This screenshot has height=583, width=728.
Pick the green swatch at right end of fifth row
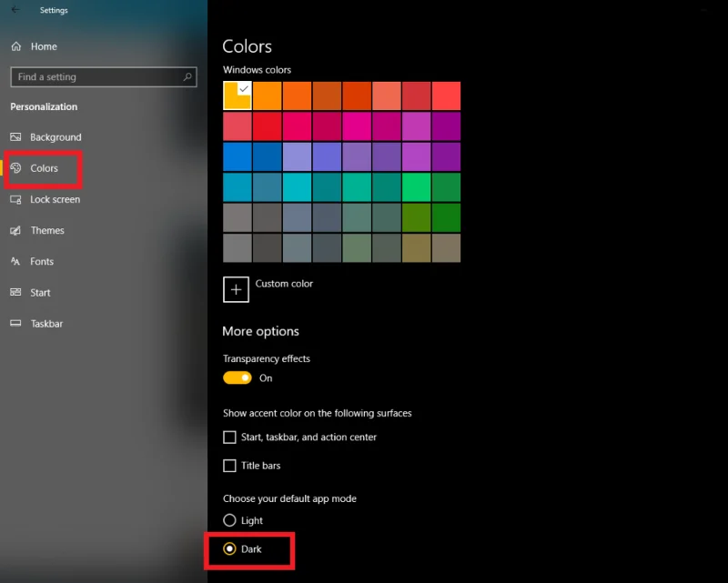coord(446,217)
